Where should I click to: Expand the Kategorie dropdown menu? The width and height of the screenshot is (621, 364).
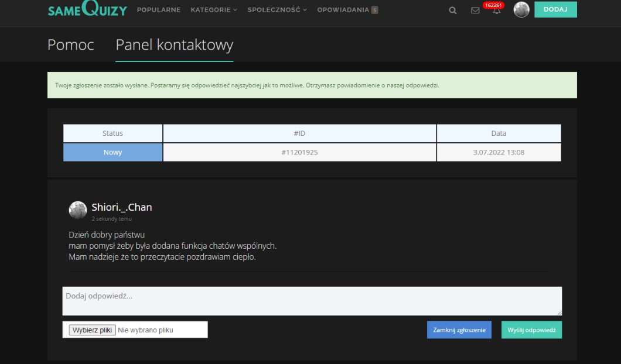tap(214, 10)
